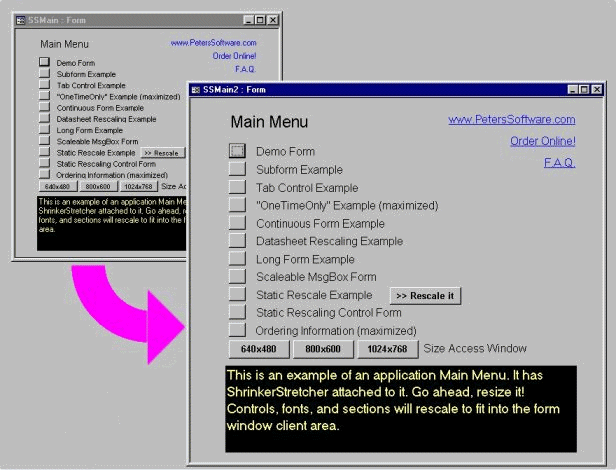Launch Tab Control Example in SSMain2

click(237, 187)
